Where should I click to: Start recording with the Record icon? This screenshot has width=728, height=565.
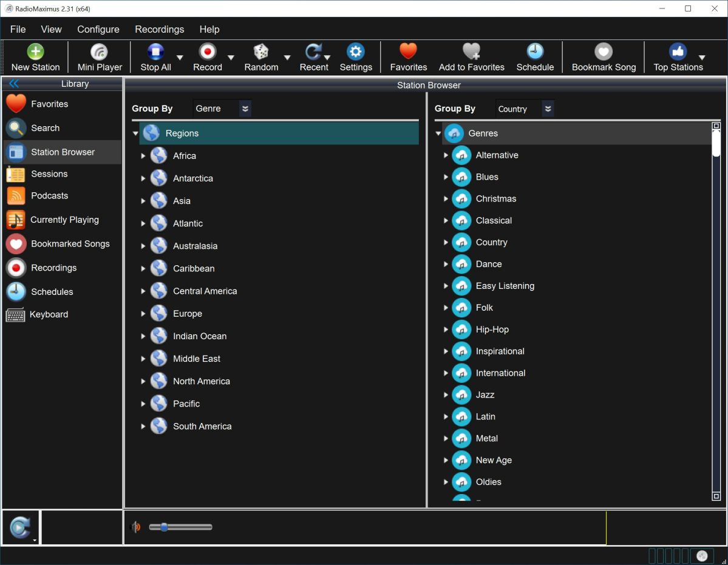coord(208,52)
